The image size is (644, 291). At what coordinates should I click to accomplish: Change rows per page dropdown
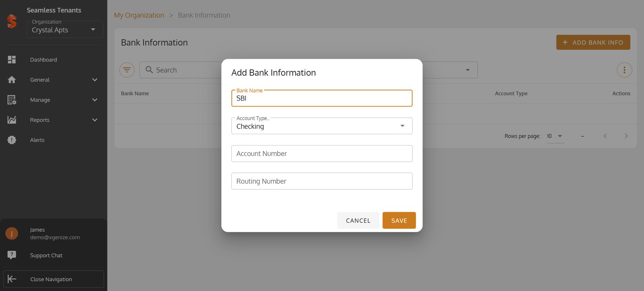(x=555, y=136)
